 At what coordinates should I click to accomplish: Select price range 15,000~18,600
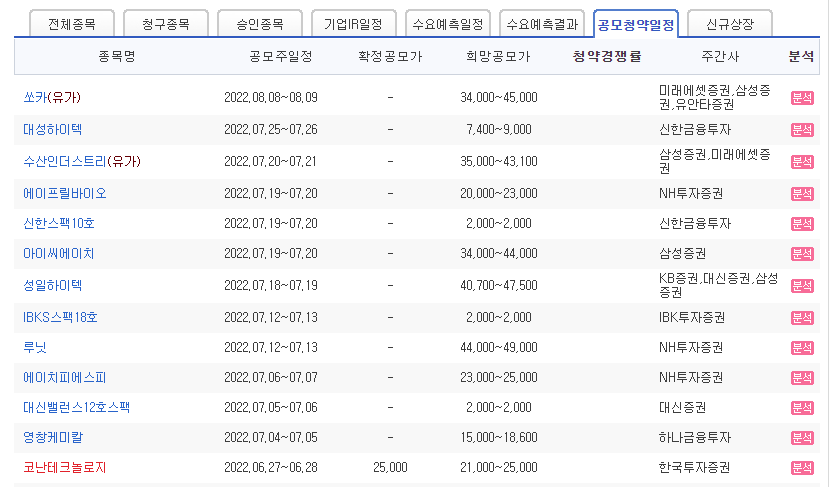[499, 438]
